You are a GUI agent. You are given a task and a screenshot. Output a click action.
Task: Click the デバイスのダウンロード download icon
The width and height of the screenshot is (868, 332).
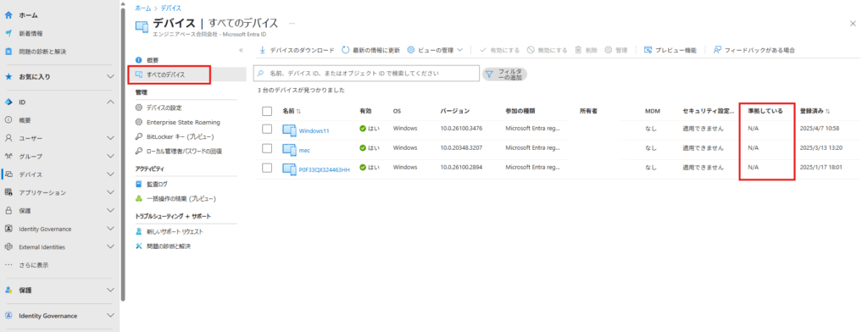pos(263,50)
